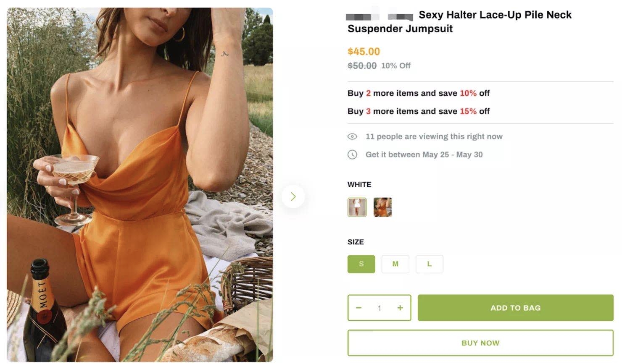Select size L option
This screenshot has height=364, width=622.
[429, 264]
